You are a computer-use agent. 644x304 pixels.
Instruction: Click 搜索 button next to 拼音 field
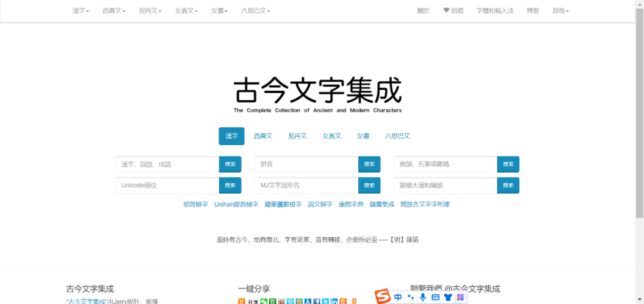pos(369,165)
